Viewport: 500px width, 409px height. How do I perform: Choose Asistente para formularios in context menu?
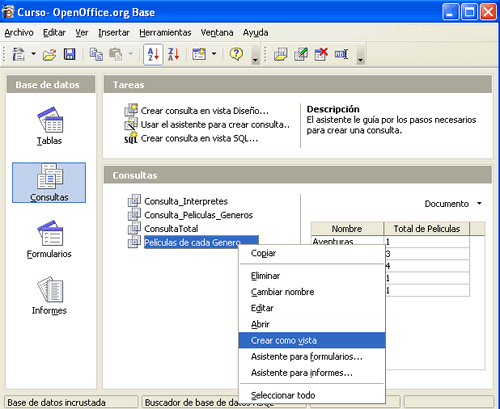point(312,357)
